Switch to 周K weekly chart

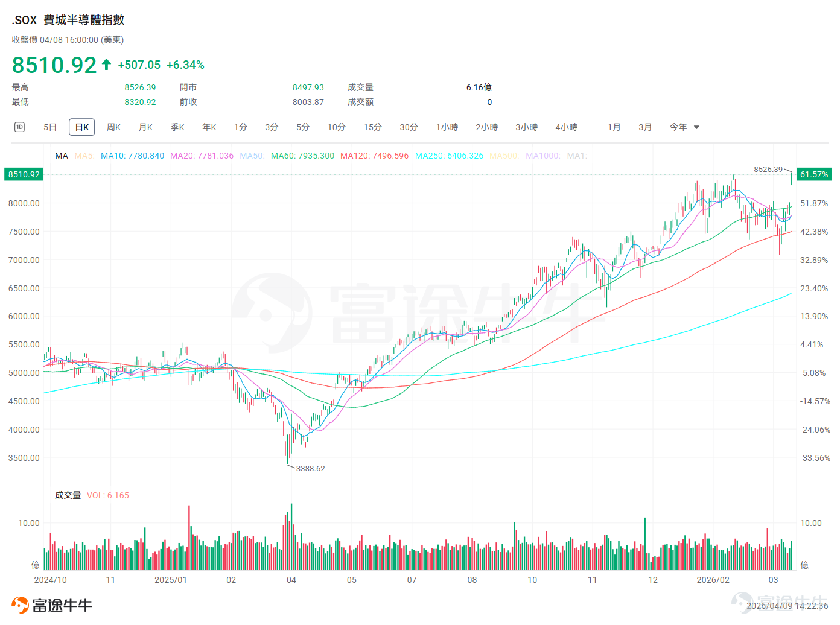pos(113,127)
